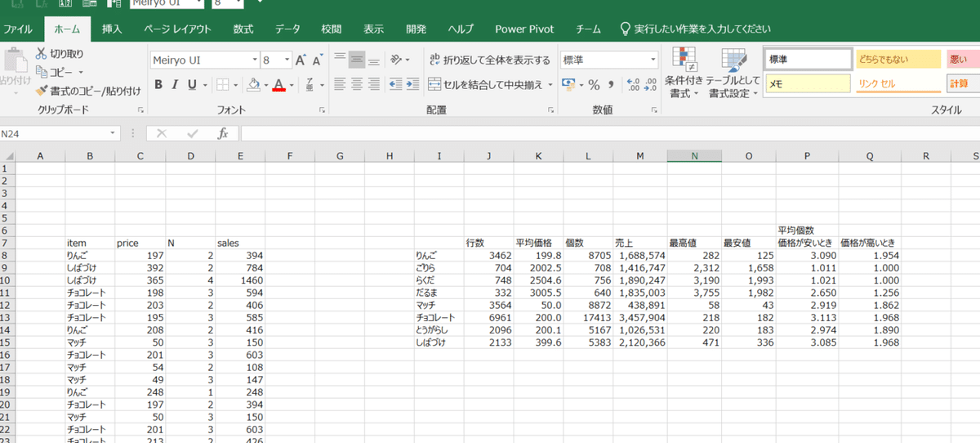Expand the fill color dropdown arrow

pyautogui.click(x=265, y=84)
